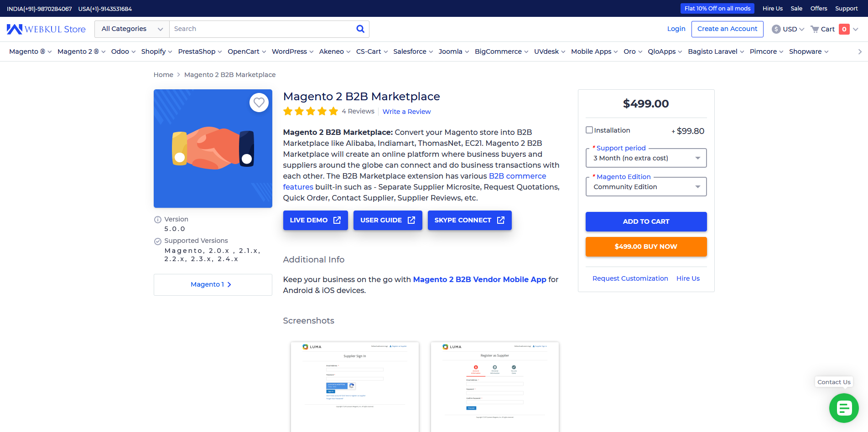The image size is (868, 432).
Task: Open the QloApps category menu
Action: click(x=665, y=51)
